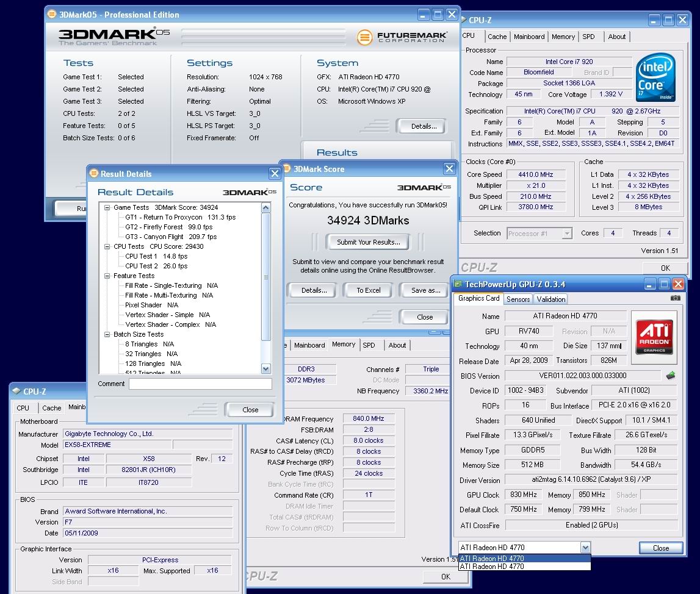Click OK in the middle CPU-Z window
The width and height of the screenshot is (700, 594).
point(446,576)
